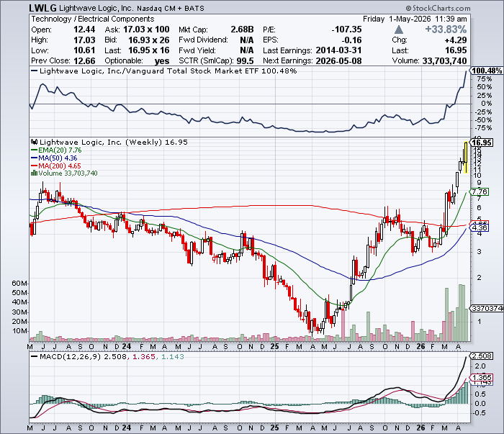This screenshot has width=504, height=434.
Task: Click the MACD(12,26,9) 2.508 indicator label
Action: coord(78,356)
